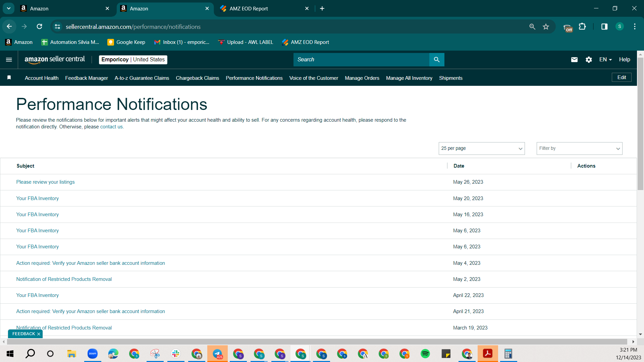Open Zoom from the taskbar

pyautogui.click(x=93, y=354)
